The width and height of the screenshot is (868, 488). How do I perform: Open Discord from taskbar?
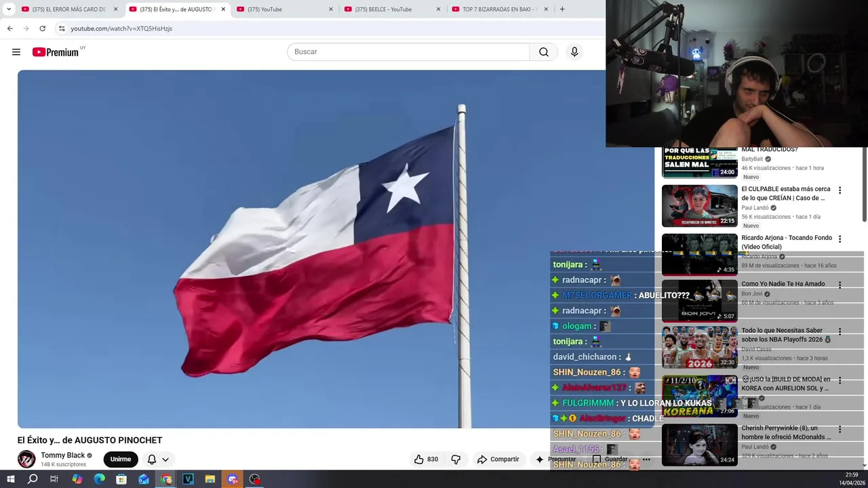click(233, 479)
